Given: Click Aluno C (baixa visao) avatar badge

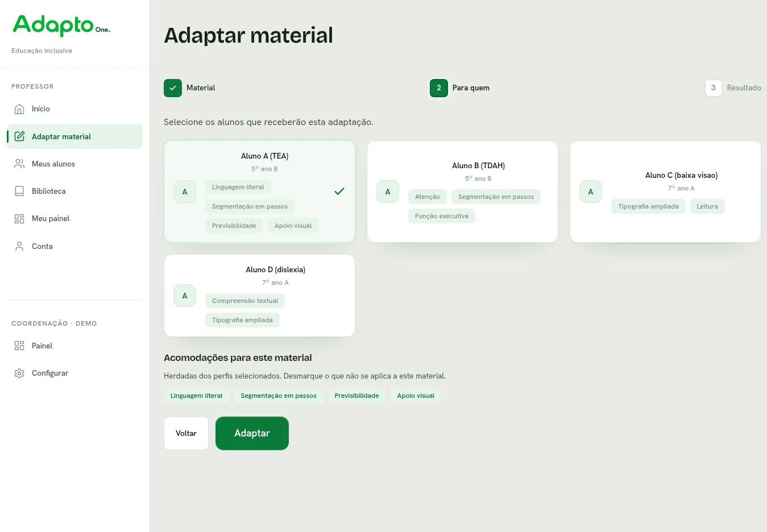Looking at the screenshot, I should [591, 192].
